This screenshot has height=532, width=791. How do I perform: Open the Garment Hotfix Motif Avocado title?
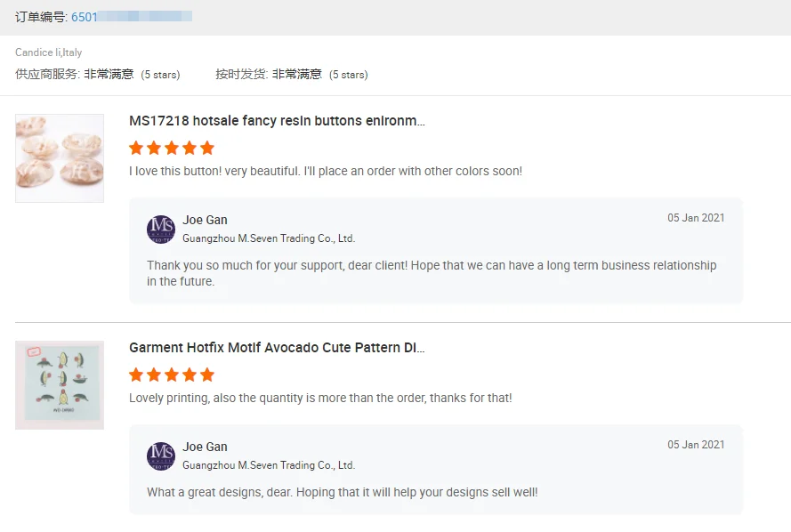point(277,348)
